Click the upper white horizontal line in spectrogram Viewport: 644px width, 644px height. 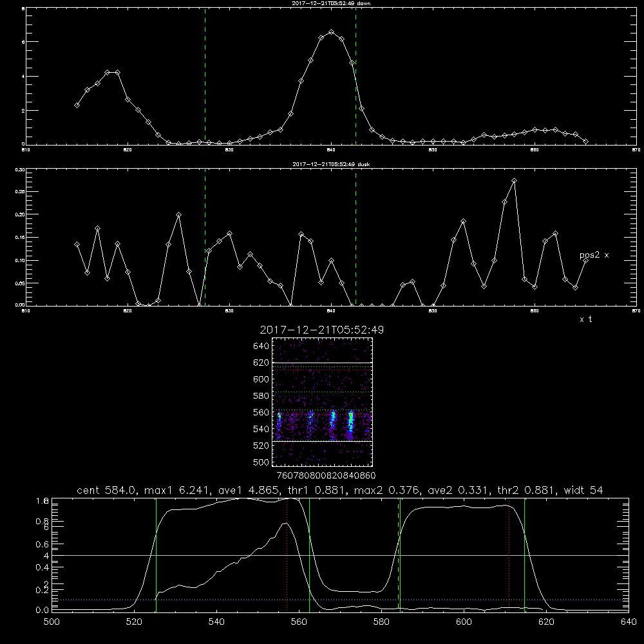tap(322, 363)
